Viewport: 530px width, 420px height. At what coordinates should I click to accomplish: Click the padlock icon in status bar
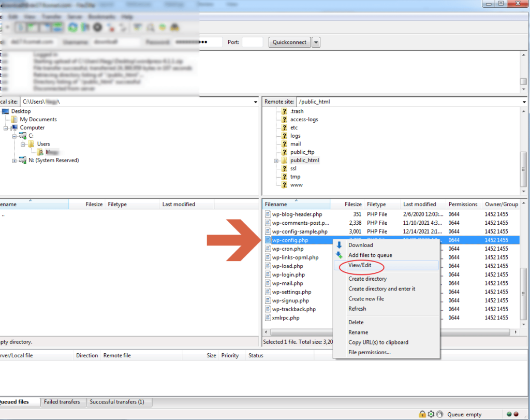[422, 414]
